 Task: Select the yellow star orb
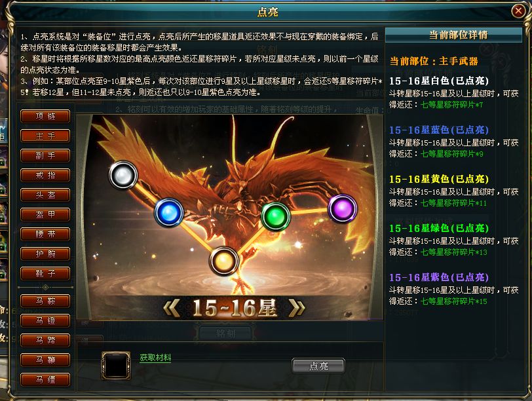tap(224, 261)
